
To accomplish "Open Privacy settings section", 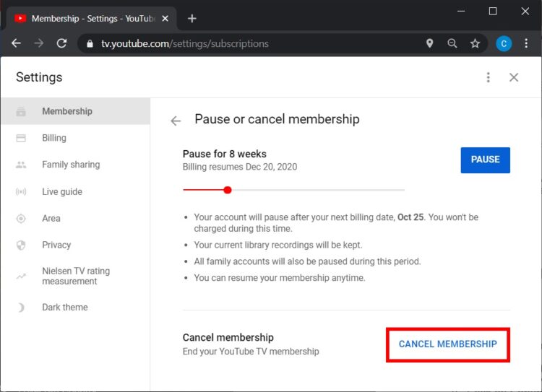I will pos(76,245).
